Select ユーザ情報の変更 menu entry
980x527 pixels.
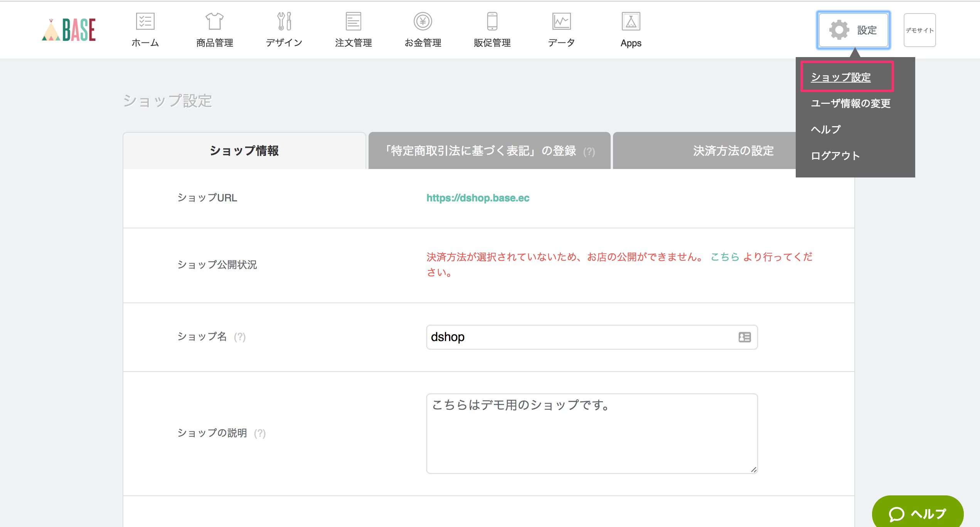850,103
